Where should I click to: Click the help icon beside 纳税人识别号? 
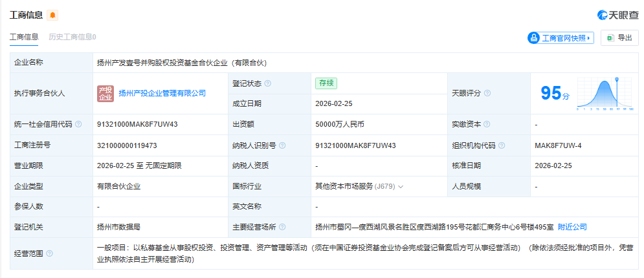coord(282,145)
